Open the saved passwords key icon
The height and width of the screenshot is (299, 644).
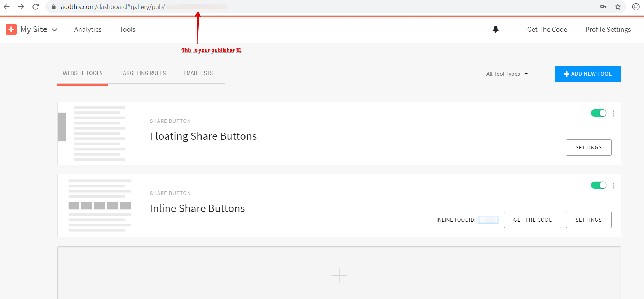603,7
